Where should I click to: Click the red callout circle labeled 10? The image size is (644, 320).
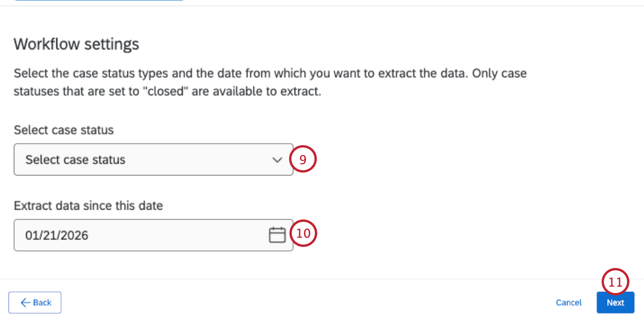303,234
